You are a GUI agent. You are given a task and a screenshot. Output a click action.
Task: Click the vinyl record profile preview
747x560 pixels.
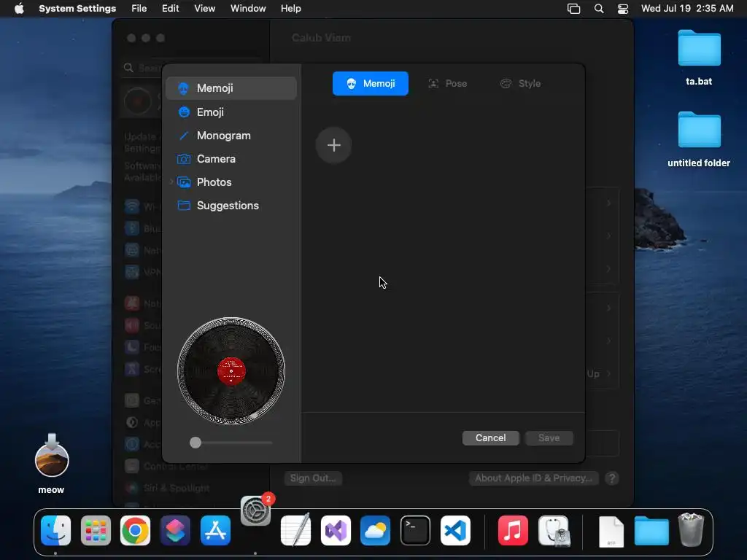pyautogui.click(x=231, y=371)
